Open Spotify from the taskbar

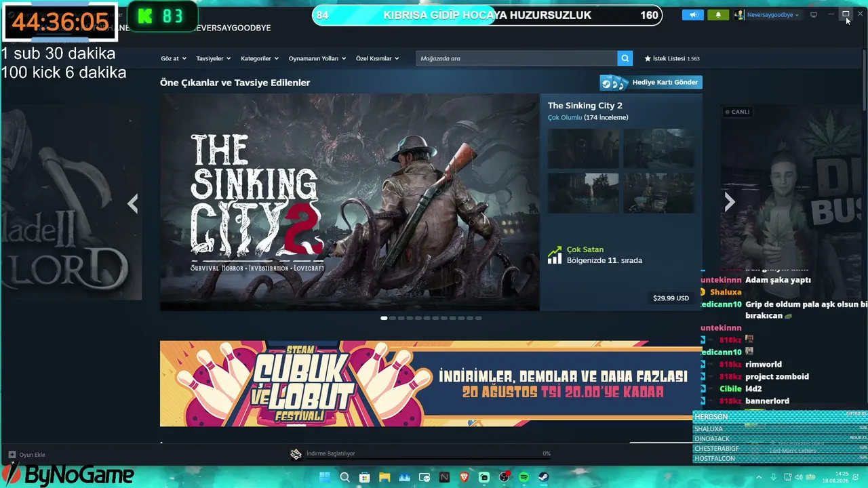point(524,477)
